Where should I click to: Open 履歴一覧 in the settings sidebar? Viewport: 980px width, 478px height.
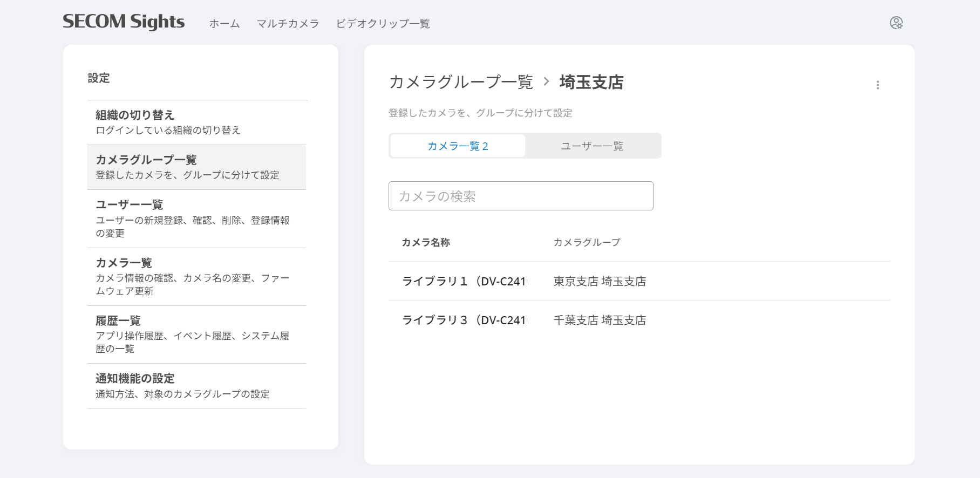click(x=196, y=334)
